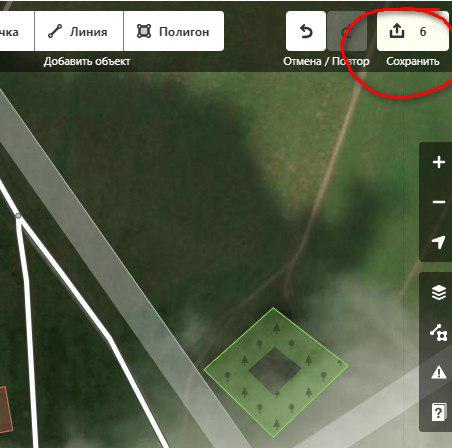The image size is (452, 448).
Task: Select the Линия (line) drawing tool
Action: point(79,31)
